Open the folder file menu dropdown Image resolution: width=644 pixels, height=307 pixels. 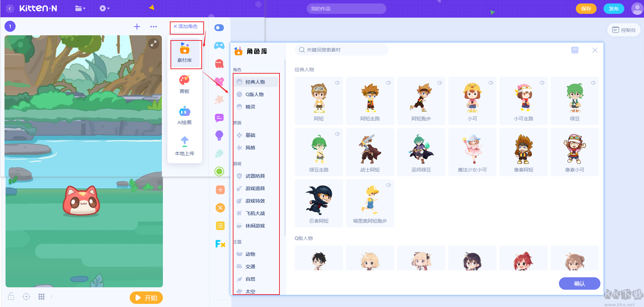80,8
